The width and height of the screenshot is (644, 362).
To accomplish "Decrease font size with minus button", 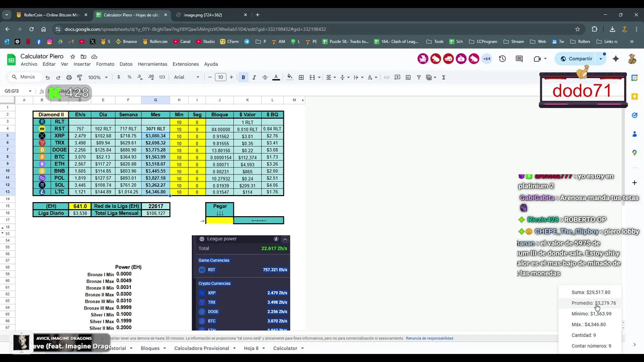I will coord(210,77).
